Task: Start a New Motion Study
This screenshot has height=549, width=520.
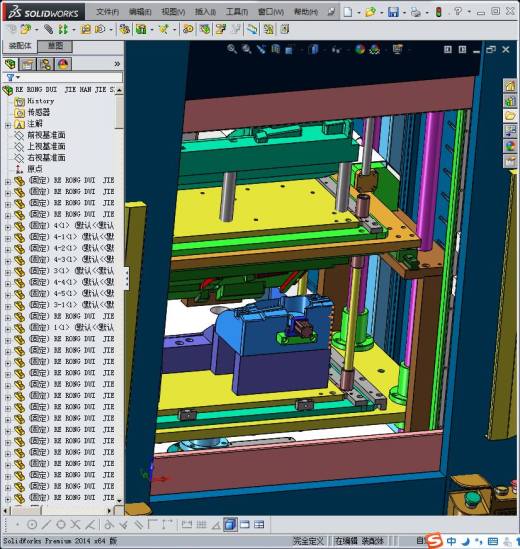Action: (188, 29)
